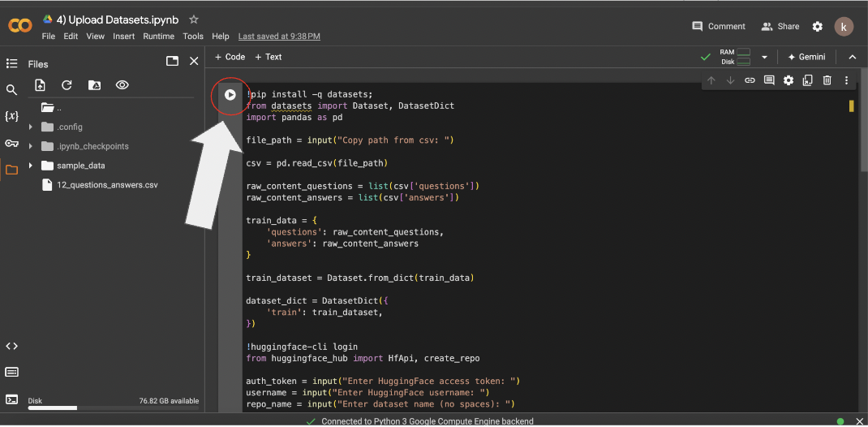Expand the .config folder
868x427 pixels.
click(31, 127)
